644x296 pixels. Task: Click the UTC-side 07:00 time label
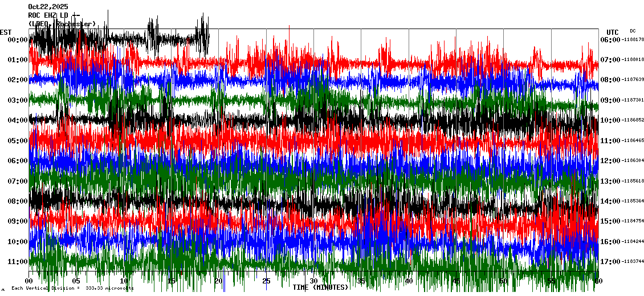coord(610,60)
